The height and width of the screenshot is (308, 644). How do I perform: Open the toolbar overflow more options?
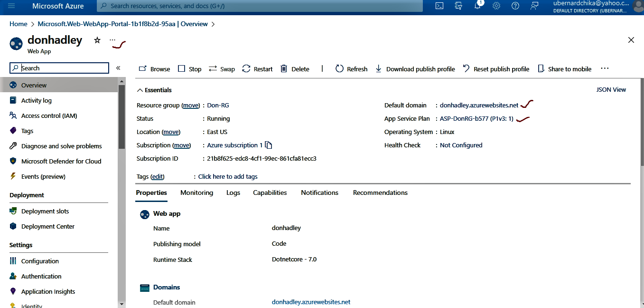604,68
